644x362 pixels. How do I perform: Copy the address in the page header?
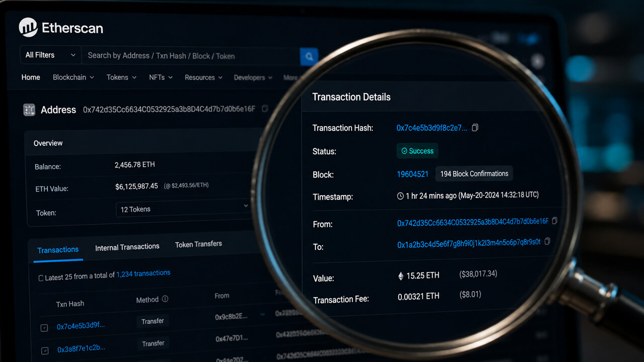[x=265, y=109]
